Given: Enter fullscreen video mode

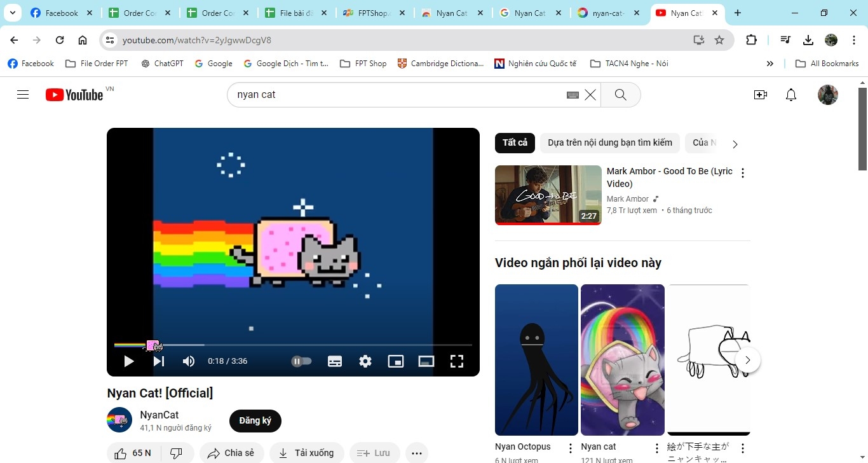Looking at the screenshot, I should pyautogui.click(x=457, y=361).
